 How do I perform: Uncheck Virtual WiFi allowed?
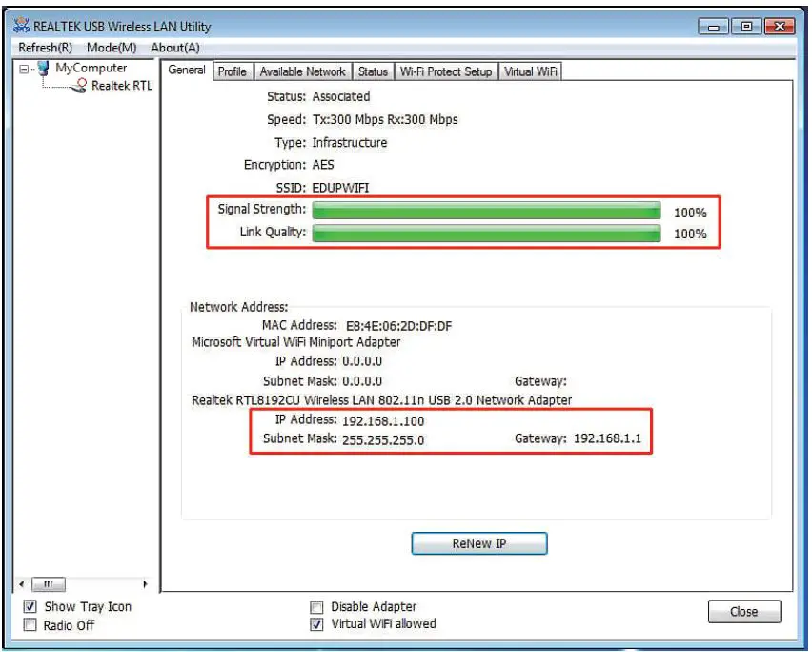(x=316, y=624)
